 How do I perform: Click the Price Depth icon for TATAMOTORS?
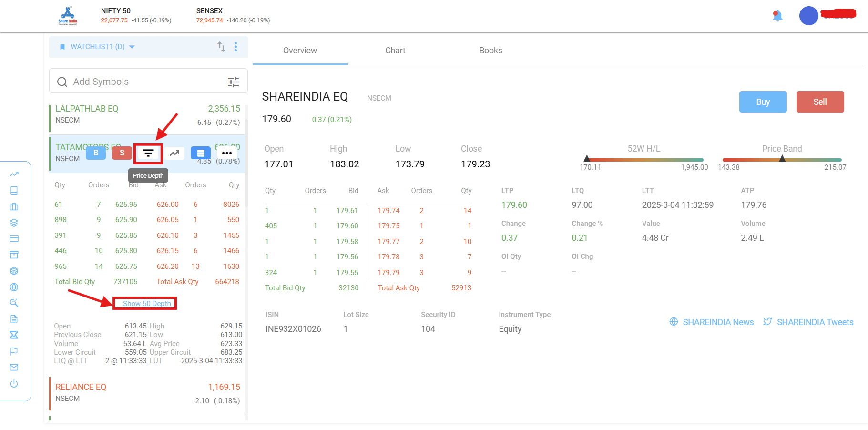coord(148,153)
